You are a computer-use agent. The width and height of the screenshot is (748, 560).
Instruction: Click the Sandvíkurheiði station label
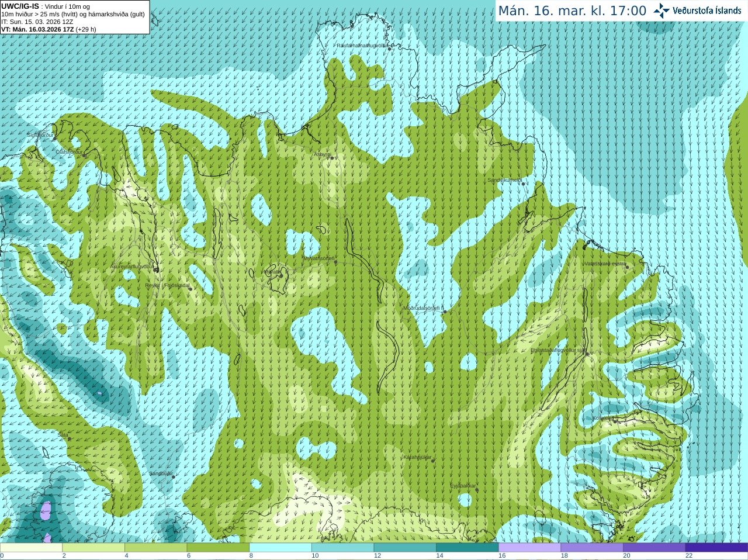coord(505,180)
